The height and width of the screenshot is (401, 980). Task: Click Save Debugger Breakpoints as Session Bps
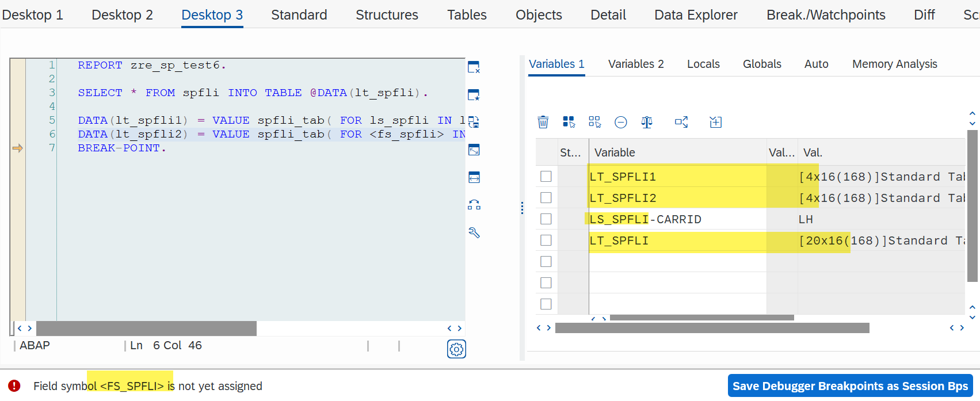pyautogui.click(x=850, y=386)
